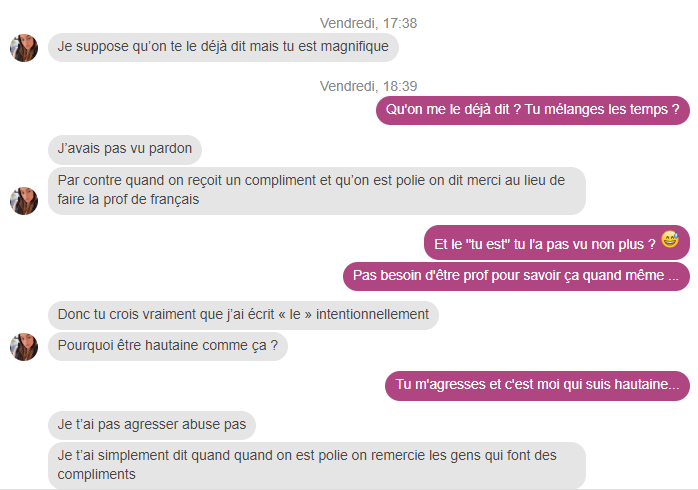Screen dimensions: 698x490
Task: Click the 'Donc tu crois vraiment' message bubble
Action: click(x=243, y=315)
